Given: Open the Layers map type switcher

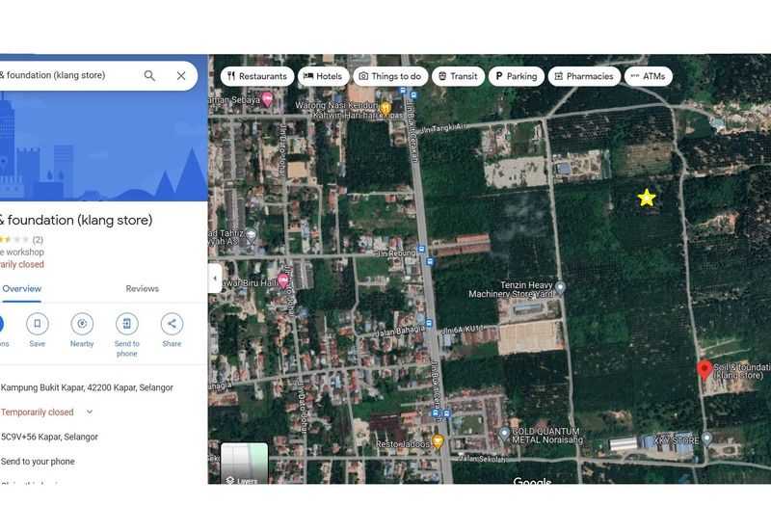Looking at the screenshot, I should 244,464.
